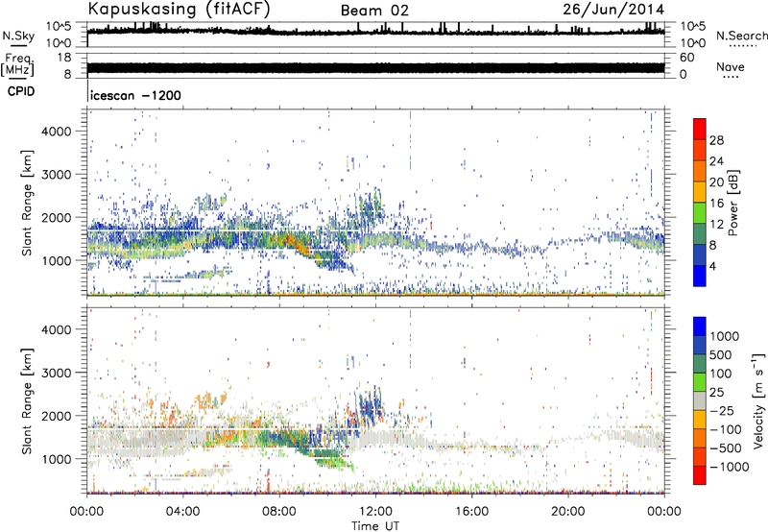Click the "Nave" legend label
The width and height of the screenshot is (768, 532).
[731, 66]
